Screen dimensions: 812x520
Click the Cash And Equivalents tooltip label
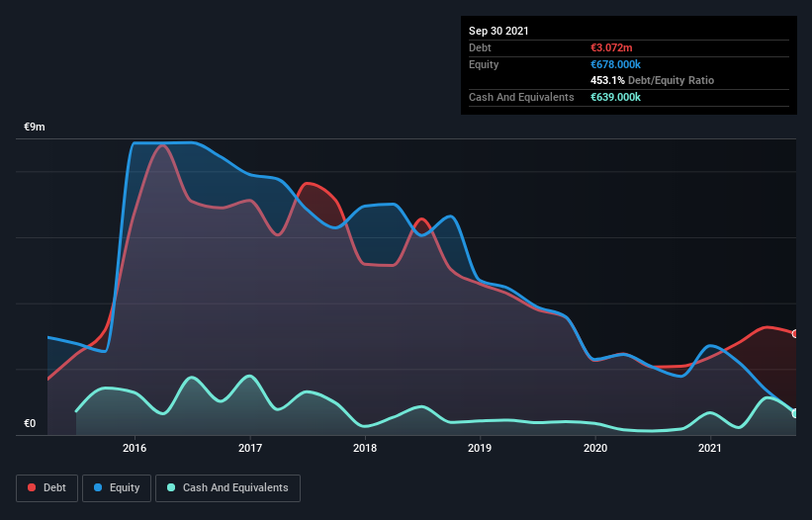click(x=521, y=97)
